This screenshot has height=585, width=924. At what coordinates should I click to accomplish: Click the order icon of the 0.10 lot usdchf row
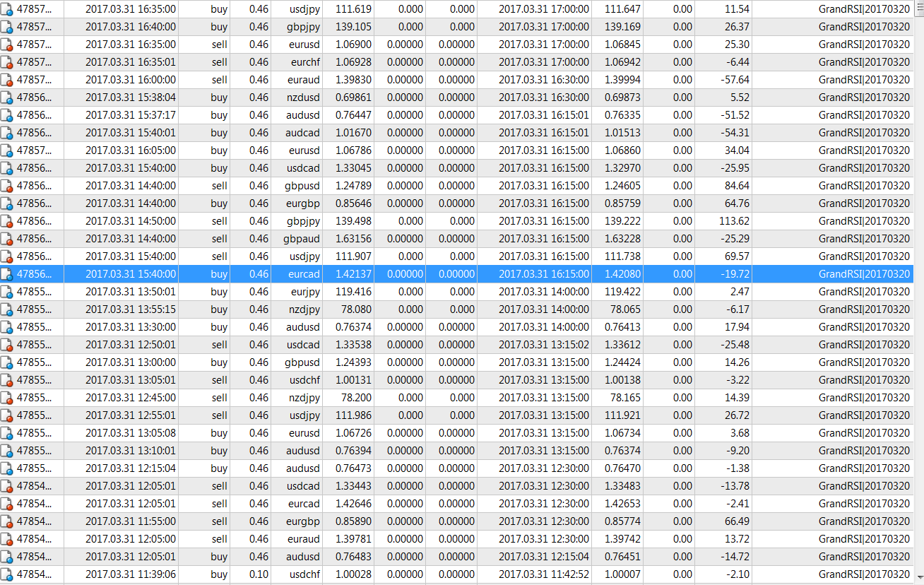pos(7,574)
